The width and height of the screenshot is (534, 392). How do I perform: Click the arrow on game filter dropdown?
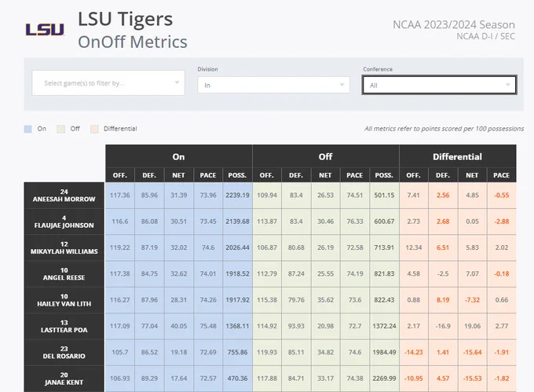(177, 82)
